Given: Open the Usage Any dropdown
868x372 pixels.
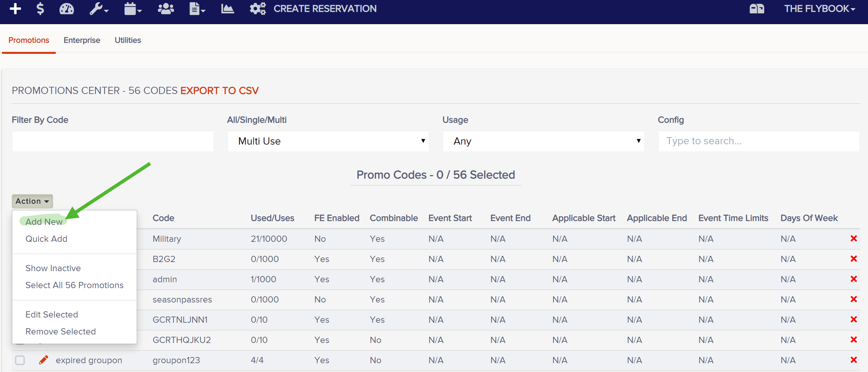Looking at the screenshot, I should [544, 141].
